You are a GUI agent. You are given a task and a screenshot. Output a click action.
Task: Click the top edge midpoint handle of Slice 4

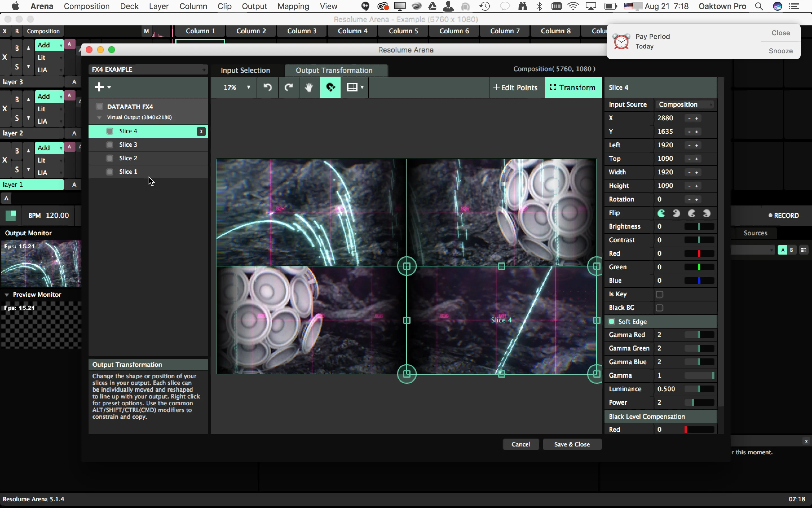tap(501, 266)
